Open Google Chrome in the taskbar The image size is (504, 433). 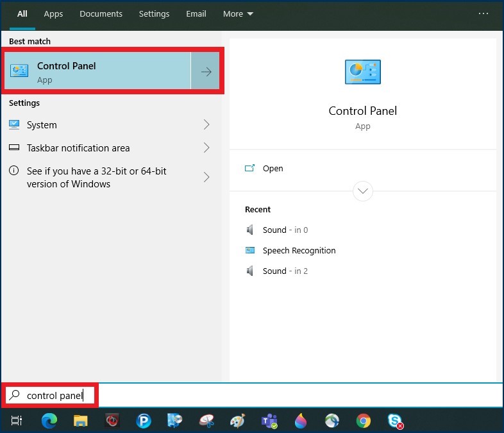[364, 421]
